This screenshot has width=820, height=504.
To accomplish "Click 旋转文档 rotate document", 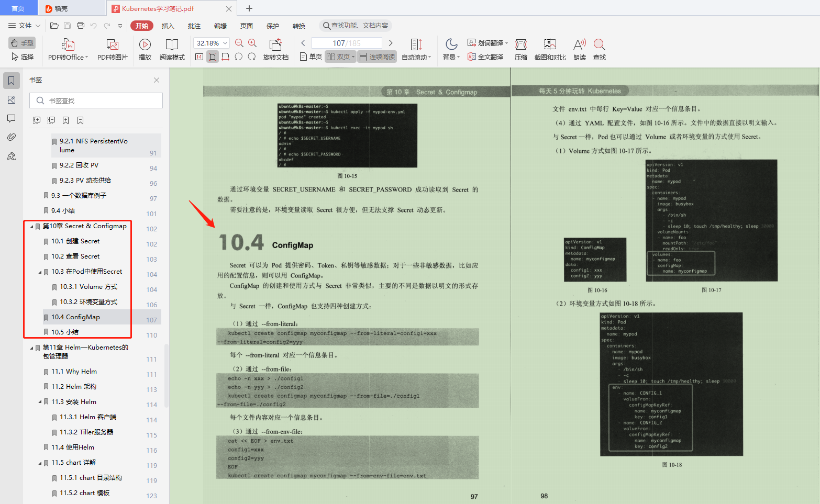I will tap(275, 50).
